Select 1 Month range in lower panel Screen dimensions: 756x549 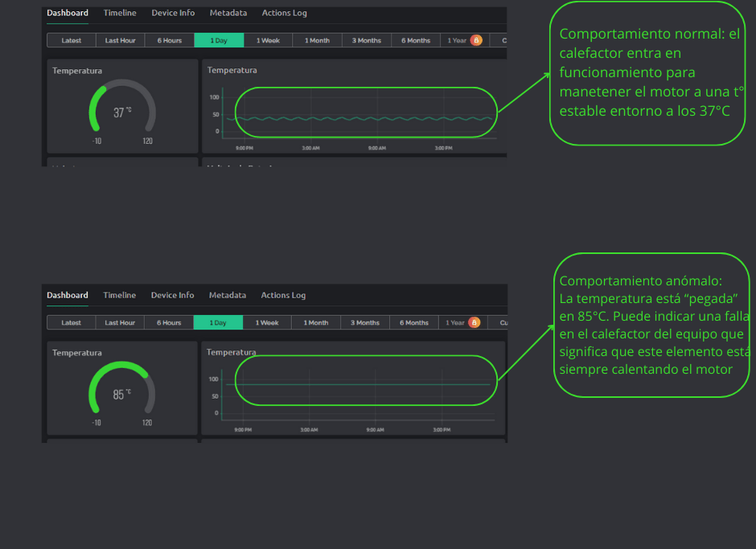(316, 322)
